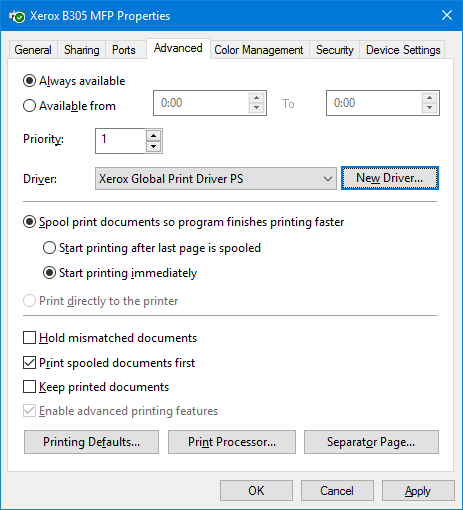Click the New Driver... button
The image size is (463, 510).
click(390, 178)
